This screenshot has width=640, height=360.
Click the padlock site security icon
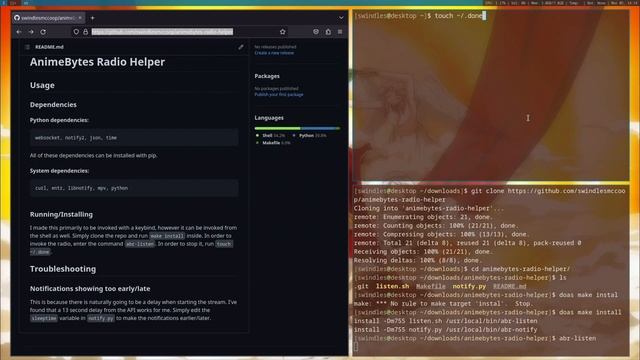[x=86, y=32]
